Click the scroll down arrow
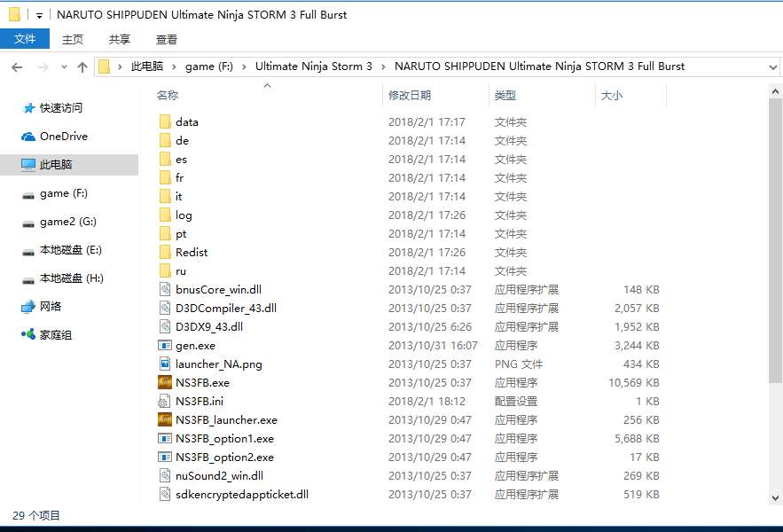The width and height of the screenshot is (783, 532). click(x=775, y=498)
